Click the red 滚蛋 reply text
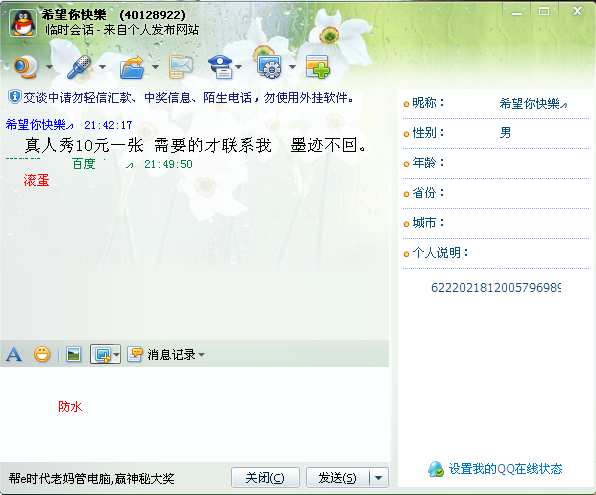The width and height of the screenshot is (596, 495). coord(36,180)
